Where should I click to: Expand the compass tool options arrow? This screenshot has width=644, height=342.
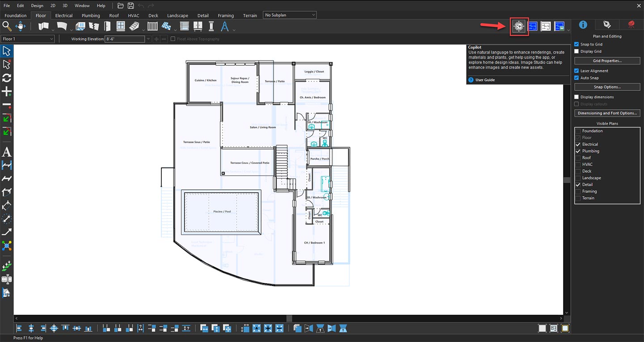[x=233, y=30]
